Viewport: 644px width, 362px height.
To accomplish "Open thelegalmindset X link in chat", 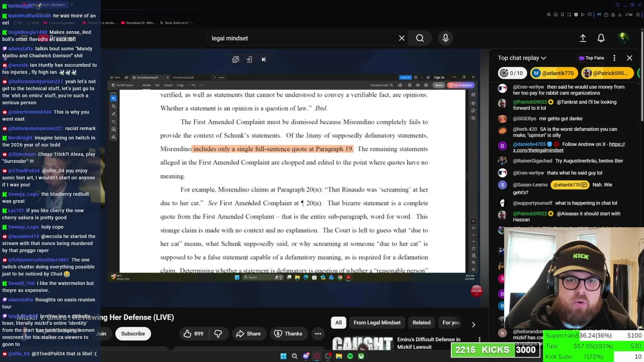I will (x=570, y=147).
